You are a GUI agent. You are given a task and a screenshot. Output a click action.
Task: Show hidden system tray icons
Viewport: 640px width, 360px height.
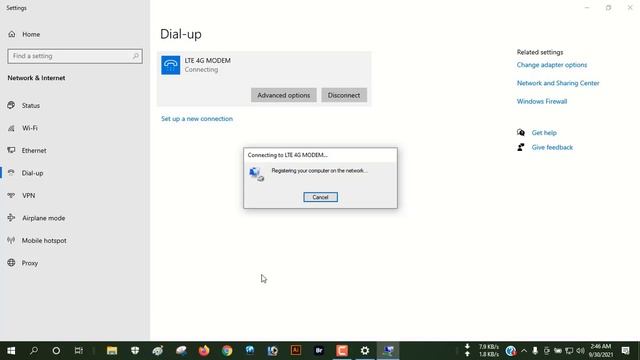pos(524,351)
